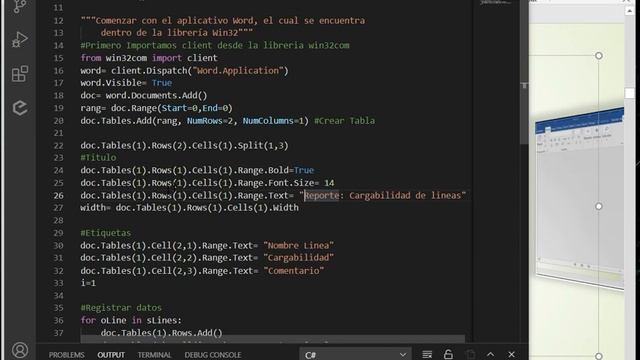Click "Range.Bold=True" on line 24

pyautogui.click(x=276, y=170)
